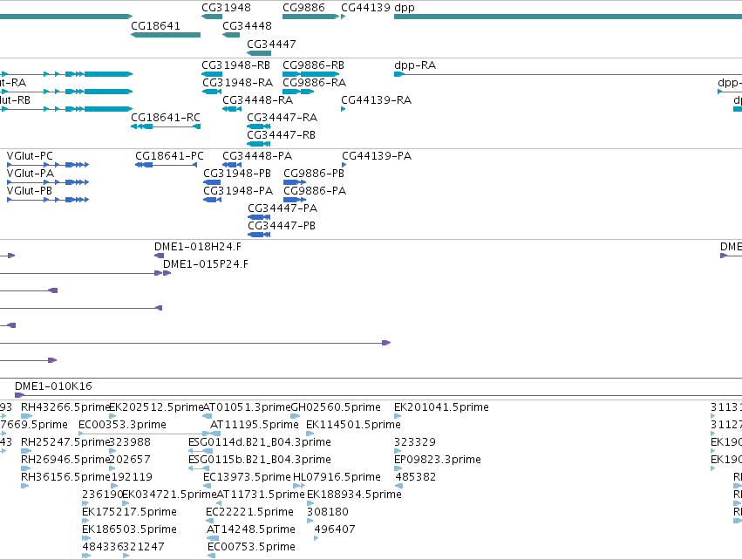Viewport: 742px width, 560px height.
Task: Open the VGlut-PB protein label
Action: coord(30,191)
